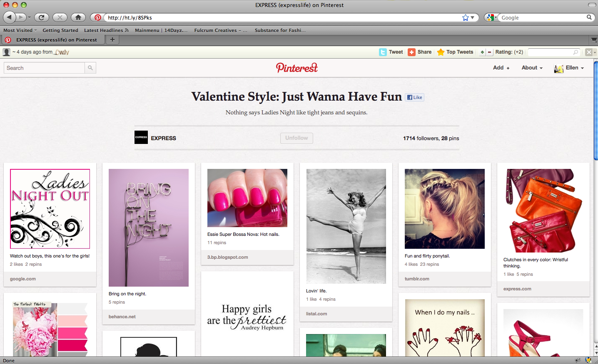Bookmark this page with the star icon
The width and height of the screenshot is (598, 364).
465,17
